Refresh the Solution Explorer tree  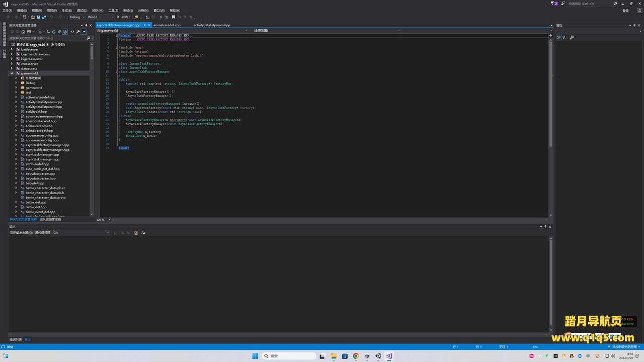(53, 32)
